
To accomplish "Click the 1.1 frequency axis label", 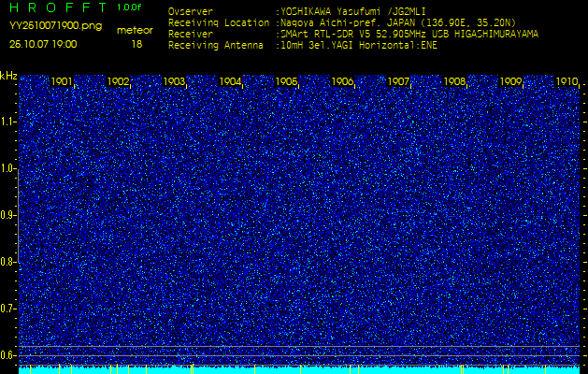I will pyautogui.click(x=7, y=122).
